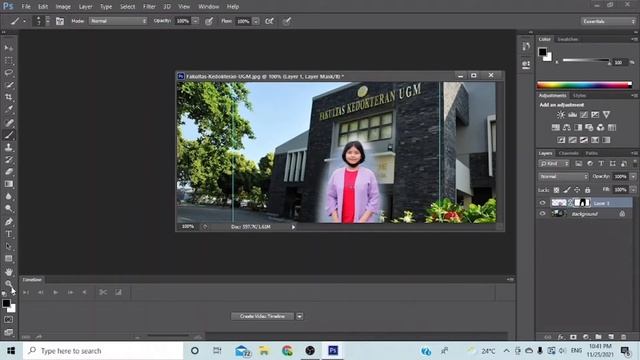
Task: Select the Move tool
Action: tap(9, 48)
